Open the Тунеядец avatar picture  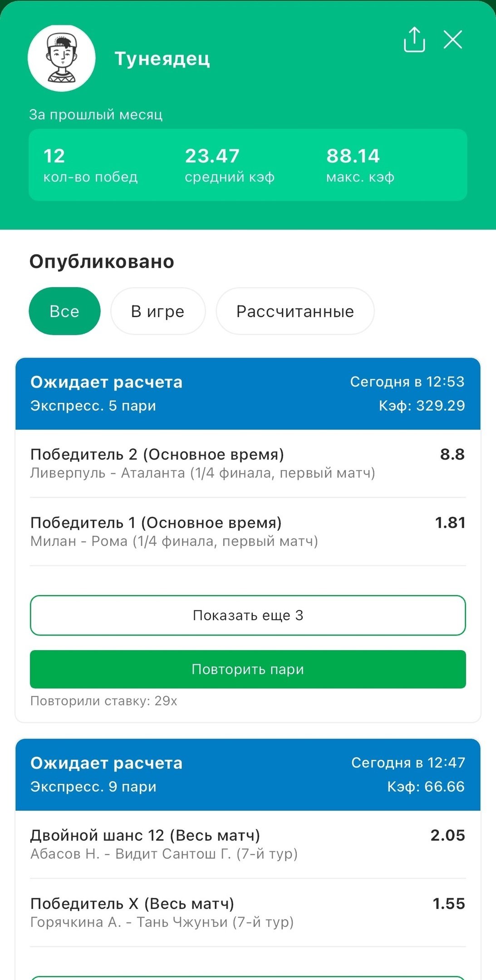tap(62, 59)
